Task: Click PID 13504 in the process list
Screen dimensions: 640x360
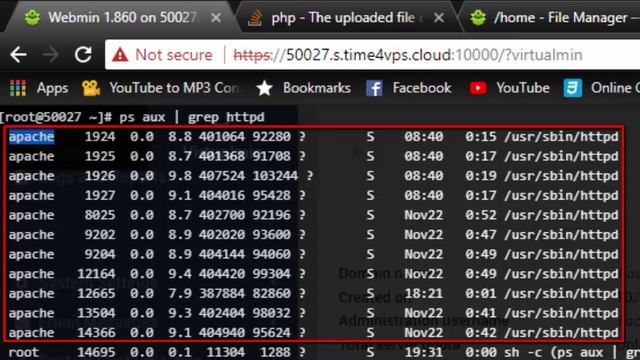Action: [96, 313]
